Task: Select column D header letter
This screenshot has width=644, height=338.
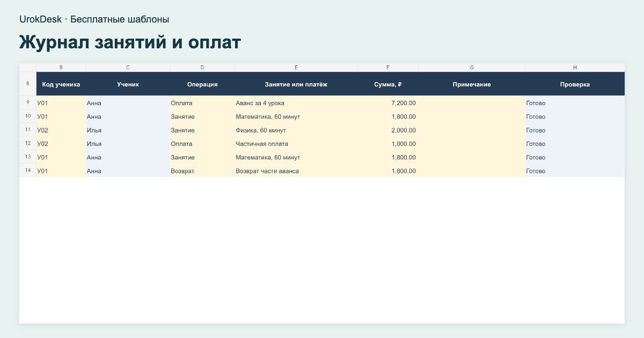Action: 202,68
